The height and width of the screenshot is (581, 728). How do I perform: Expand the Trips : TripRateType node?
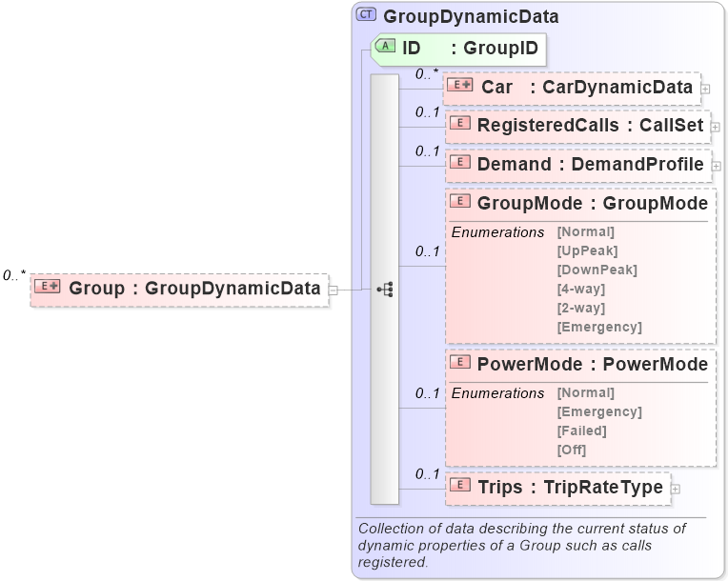[676, 489]
